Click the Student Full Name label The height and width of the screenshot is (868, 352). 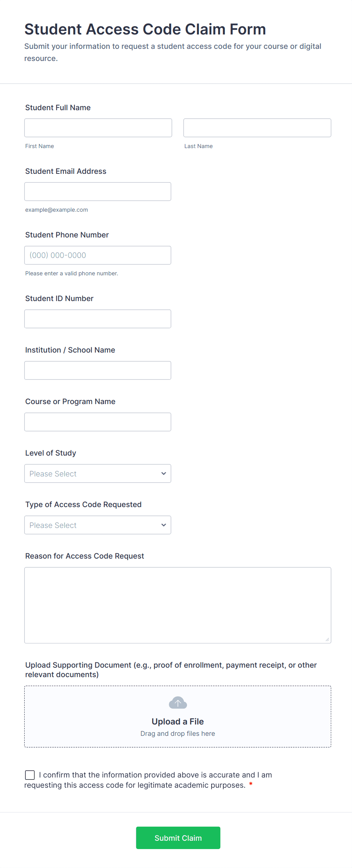pyautogui.click(x=58, y=108)
